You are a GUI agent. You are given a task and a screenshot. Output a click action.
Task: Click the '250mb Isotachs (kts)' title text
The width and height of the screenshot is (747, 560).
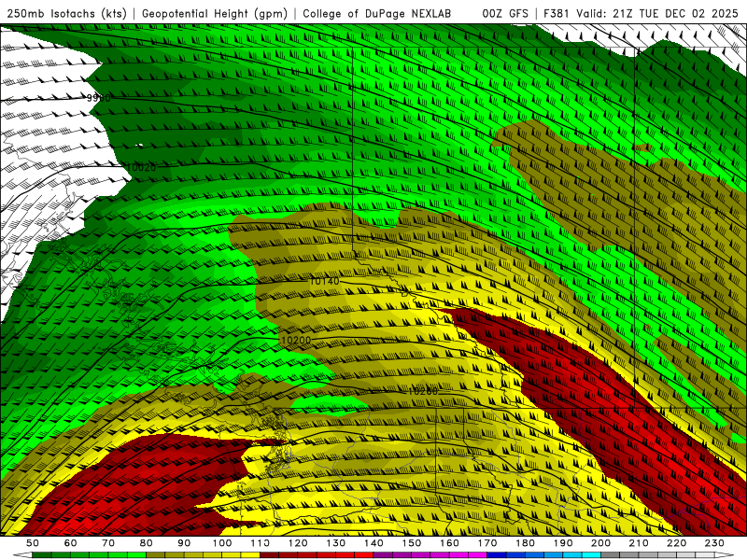point(66,13)
